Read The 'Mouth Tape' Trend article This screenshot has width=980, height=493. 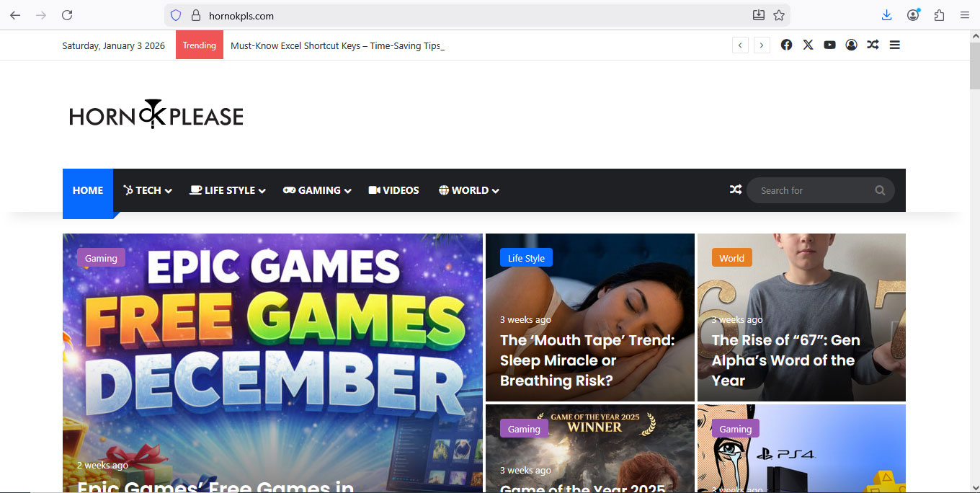[587, 360]
